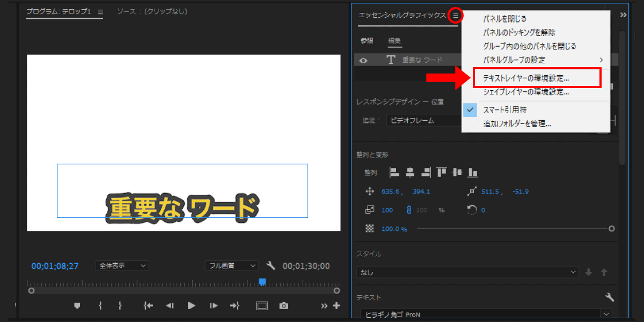Click the Mark Out brace button

coord(120,305)
